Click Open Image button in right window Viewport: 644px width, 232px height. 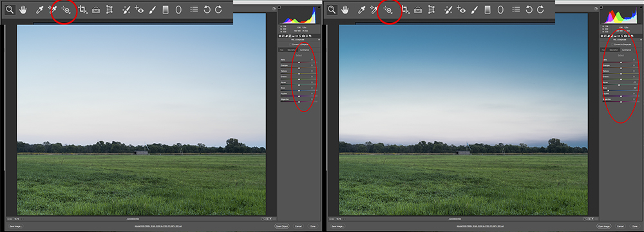[604, 226]
